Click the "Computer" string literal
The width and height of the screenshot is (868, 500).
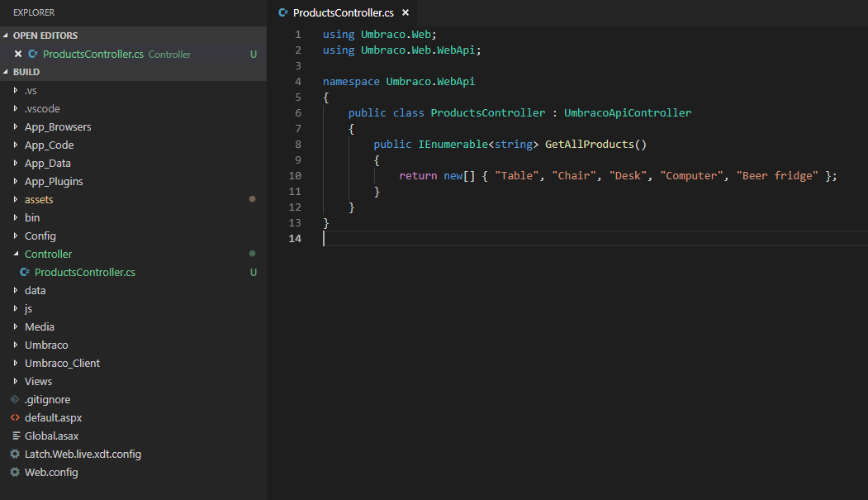(691, 175)
